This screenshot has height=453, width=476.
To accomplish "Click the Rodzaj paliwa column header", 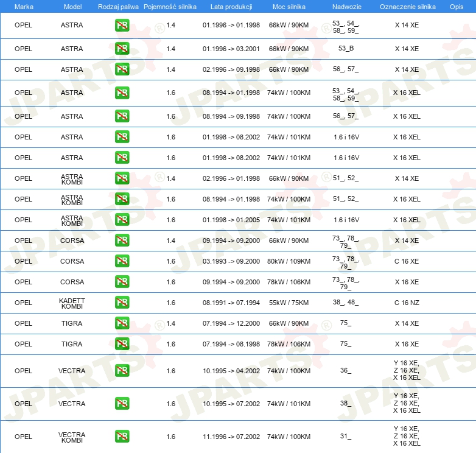I will click(x=118, y=7).
